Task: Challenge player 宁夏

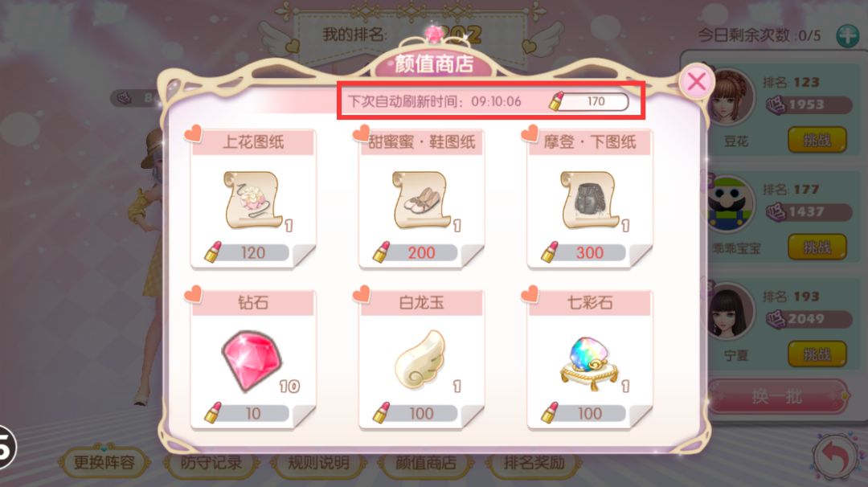Action: (x=817, y=354)
